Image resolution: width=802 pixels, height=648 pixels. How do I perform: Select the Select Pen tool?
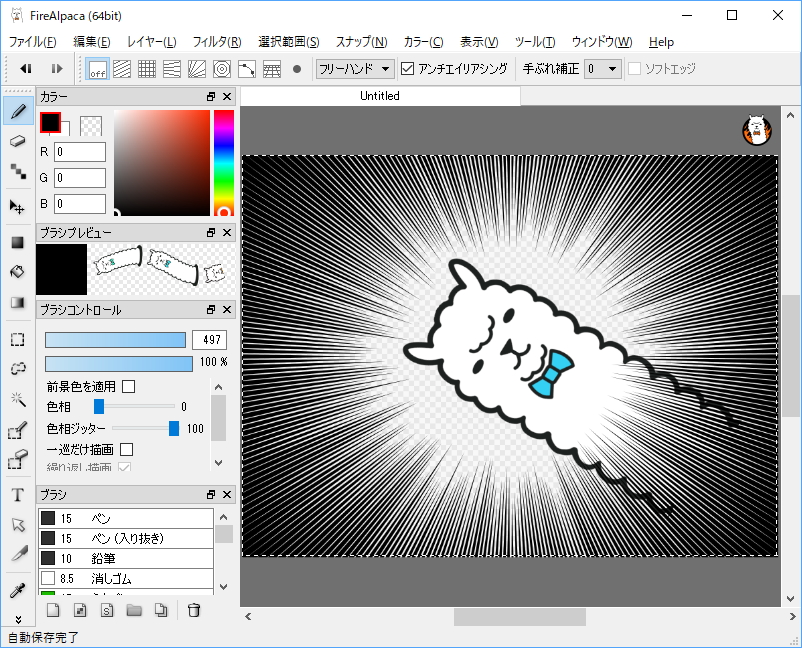pos(18,431)
